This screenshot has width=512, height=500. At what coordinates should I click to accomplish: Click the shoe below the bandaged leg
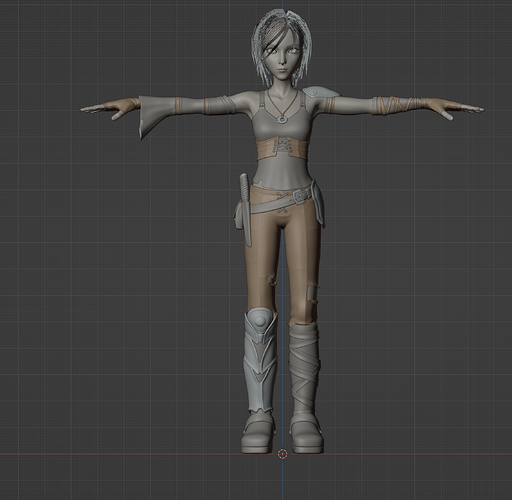click(x=306, y=433)
